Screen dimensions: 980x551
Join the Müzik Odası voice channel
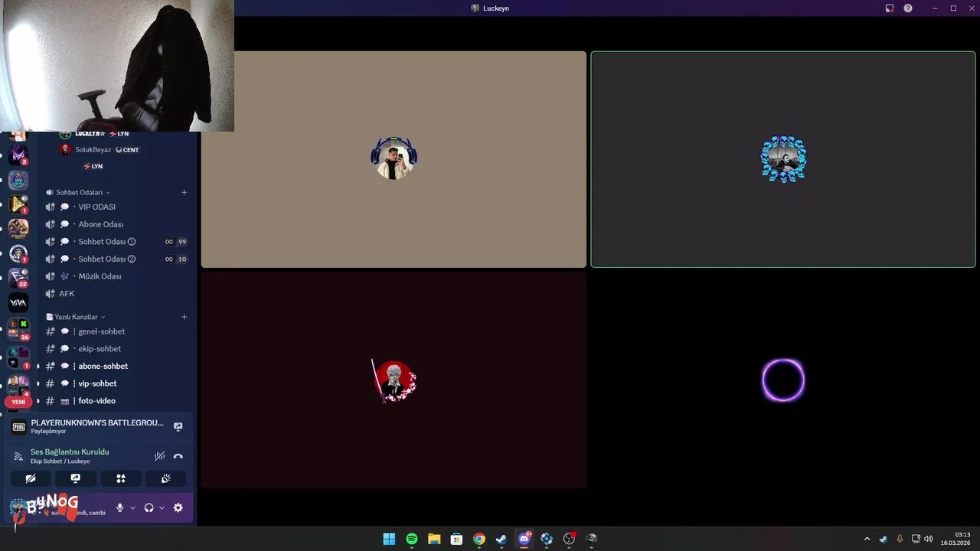click(116, 276)
